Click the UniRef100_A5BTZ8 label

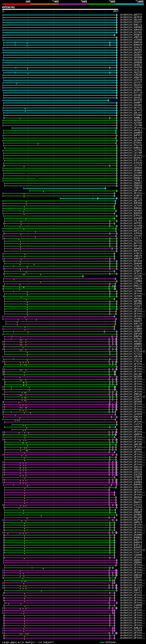(131, 37)
